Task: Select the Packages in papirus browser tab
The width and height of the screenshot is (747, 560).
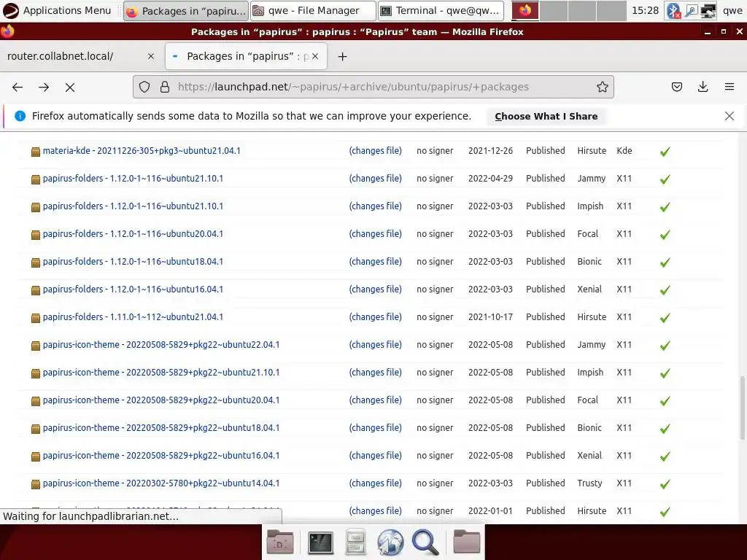Action: [247, 56]
